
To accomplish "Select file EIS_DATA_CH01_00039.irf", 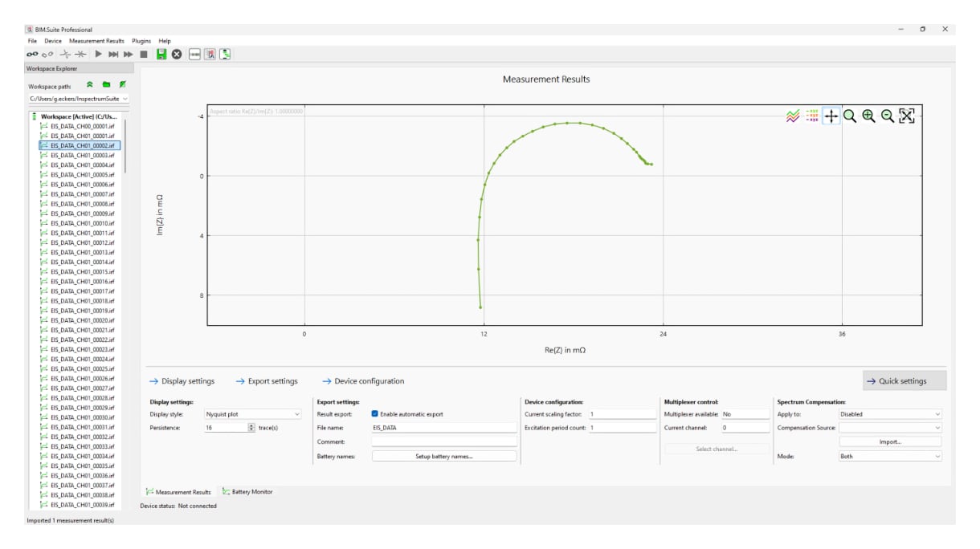I will click(81, 505).
